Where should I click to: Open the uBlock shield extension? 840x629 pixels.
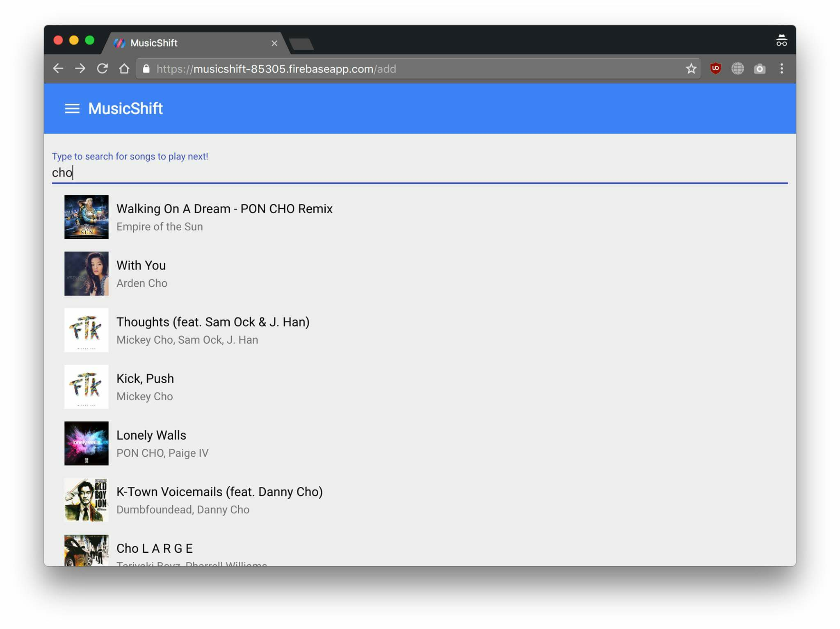pyautogui.click(x=715, y=68)
